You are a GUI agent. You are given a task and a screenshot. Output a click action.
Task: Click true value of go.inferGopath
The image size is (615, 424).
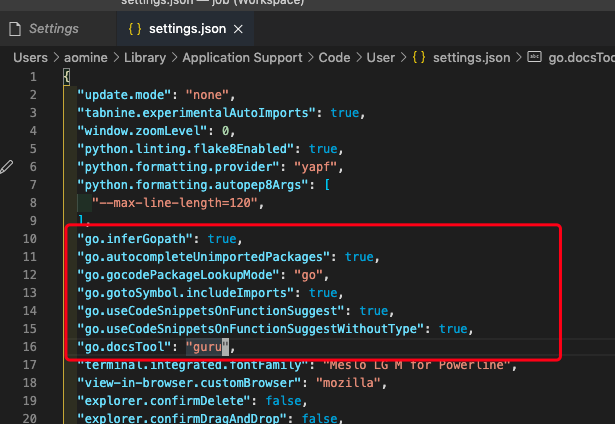click(x=222, y=239)
